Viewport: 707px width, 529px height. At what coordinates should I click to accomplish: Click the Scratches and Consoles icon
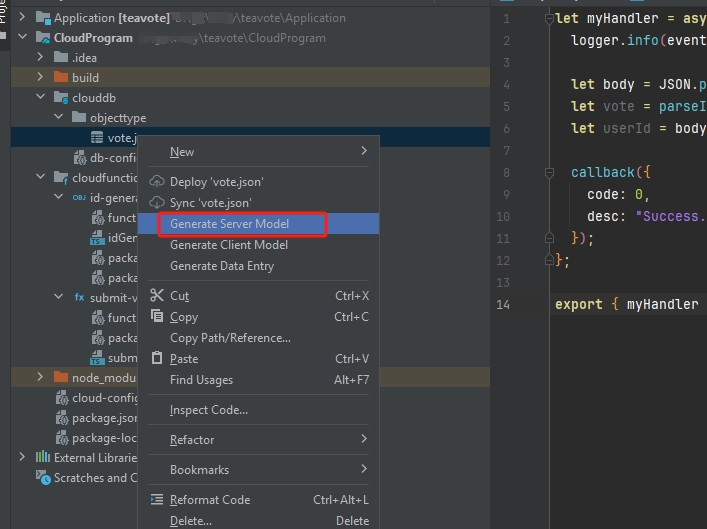tap(43, 478)
